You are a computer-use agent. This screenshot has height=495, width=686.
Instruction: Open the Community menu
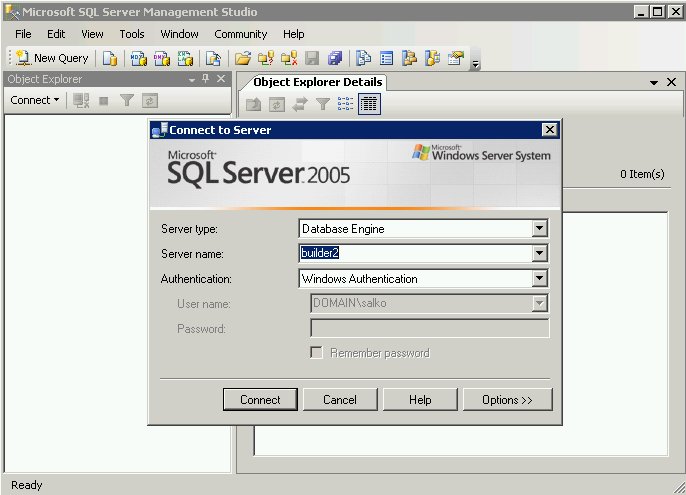[x=241, y=34]
